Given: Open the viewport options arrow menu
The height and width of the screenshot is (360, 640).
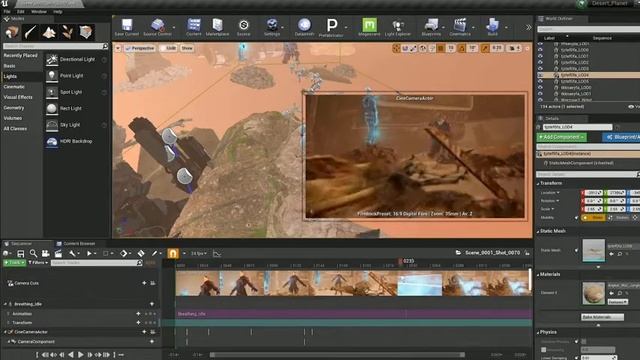Looking at the screenshot, I should click(x=118, y=48).
